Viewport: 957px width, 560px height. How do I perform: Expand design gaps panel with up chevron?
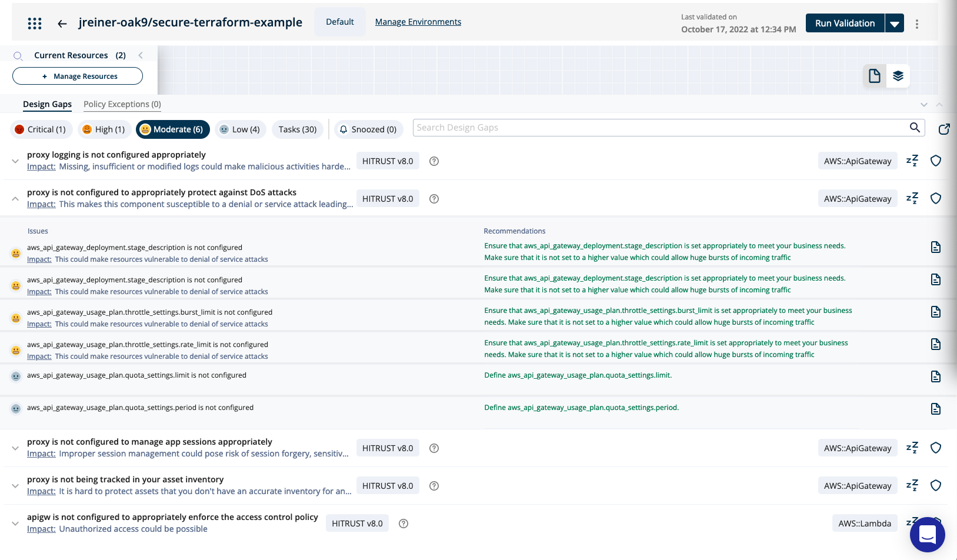[x=939, y=105]
